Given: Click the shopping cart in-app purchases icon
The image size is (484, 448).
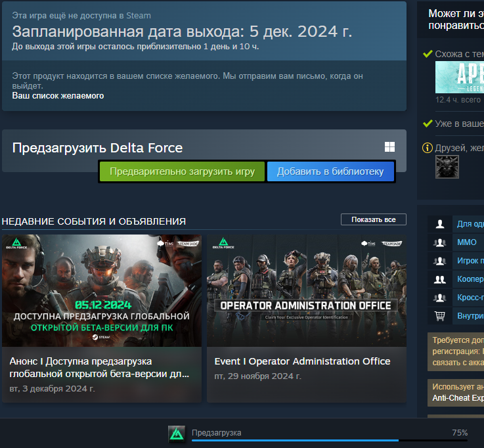Looking at the screenshot, I should coord(440,316).
